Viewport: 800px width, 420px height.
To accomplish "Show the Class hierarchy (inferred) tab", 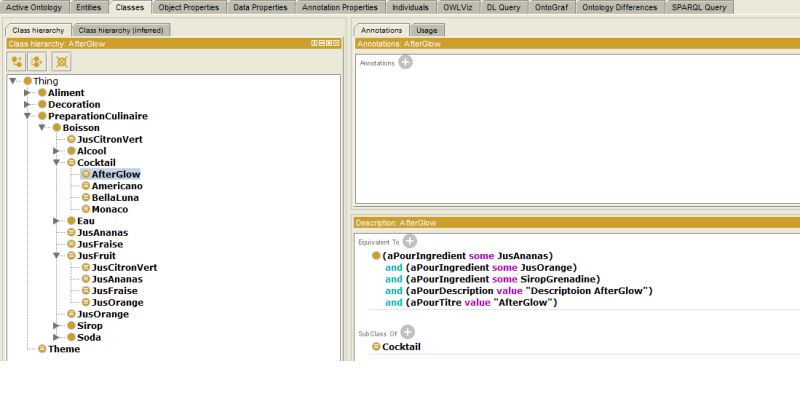I will [121, 30].
